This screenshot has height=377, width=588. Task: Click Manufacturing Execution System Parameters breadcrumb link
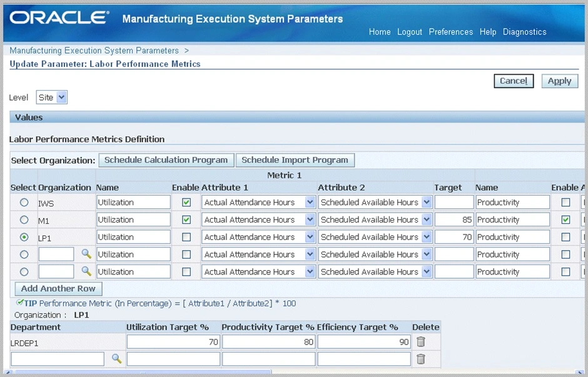pyautogui.click(x=94, y=51)
